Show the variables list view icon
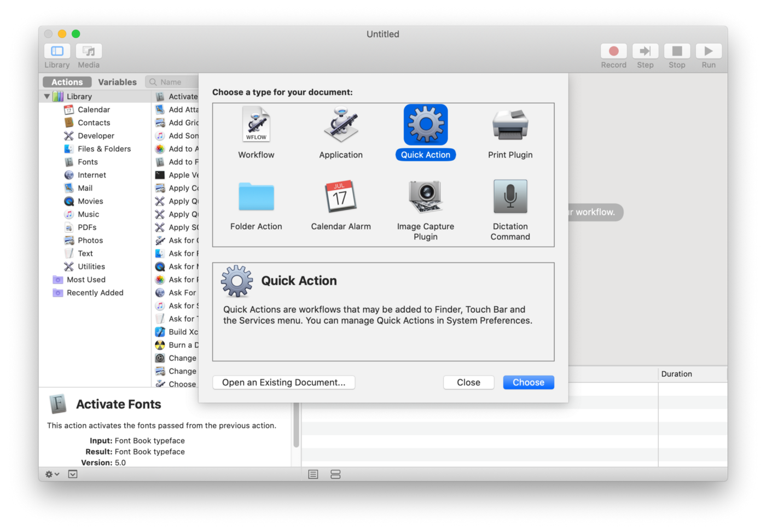Viewport: 766px width, 532px height. click(335, 474)
